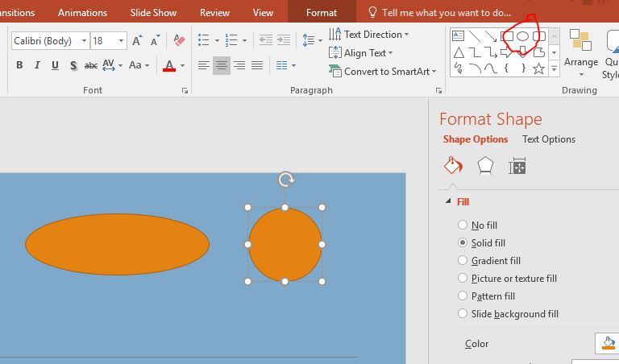
Task: Switch to Text Options tab
Action: pyautogui.click(x=549, y=139)
